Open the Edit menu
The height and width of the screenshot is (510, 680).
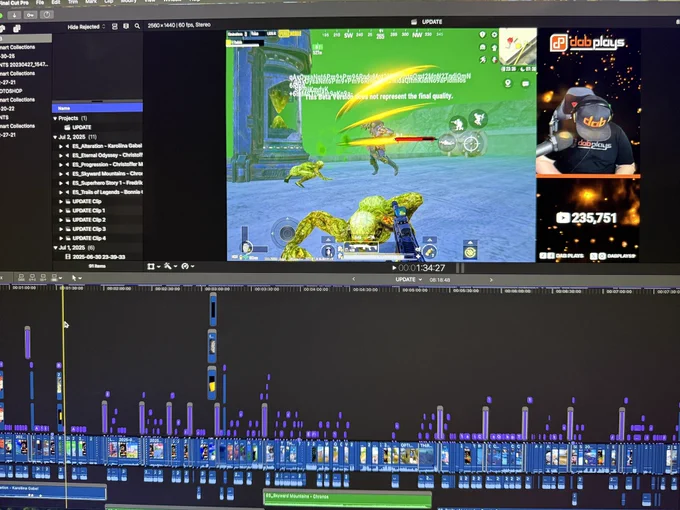(x=56, y=2)
